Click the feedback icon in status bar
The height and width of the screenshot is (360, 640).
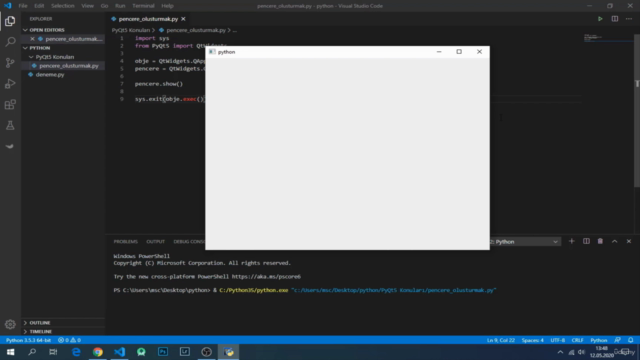pyautogui.click(x=618, y=340)
